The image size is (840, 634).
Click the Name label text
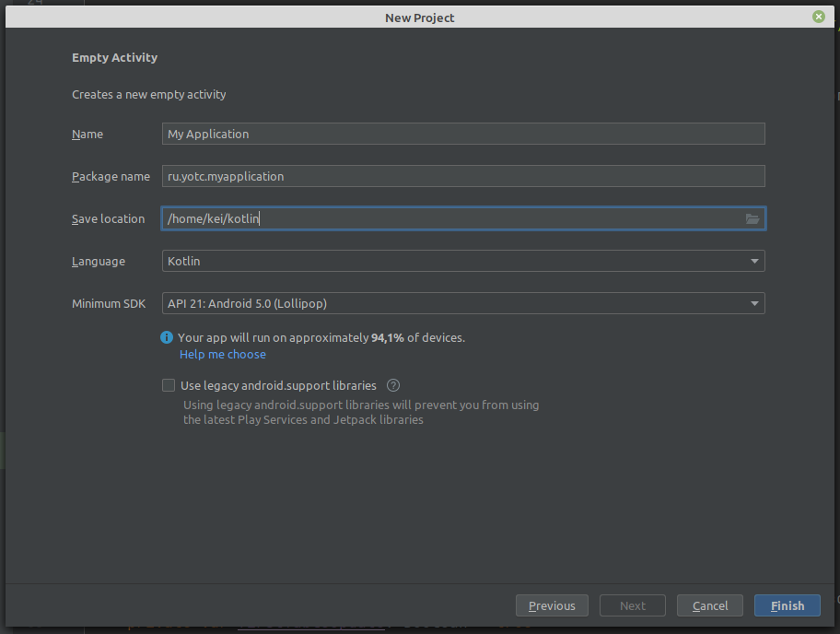click(x=87, y=134)
